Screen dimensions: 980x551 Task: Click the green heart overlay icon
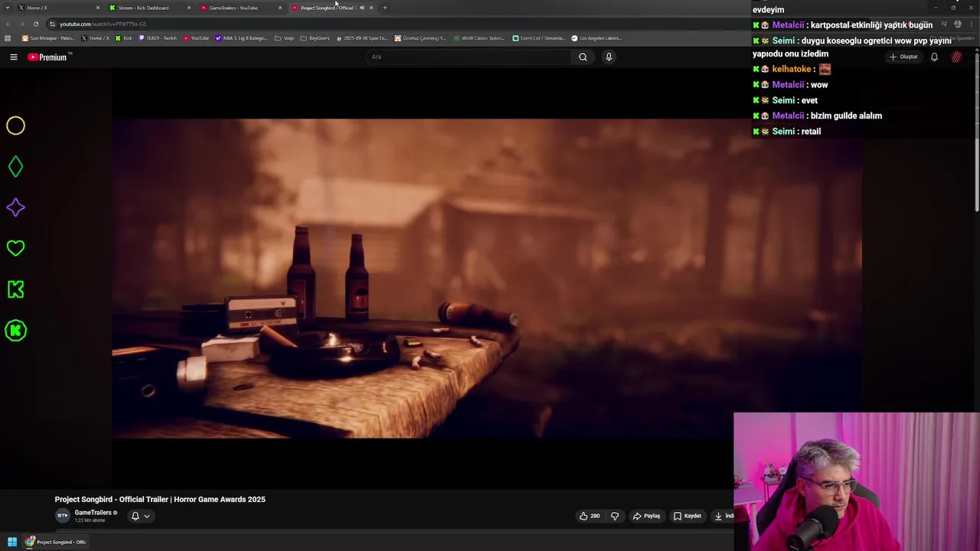click(15, 248)
